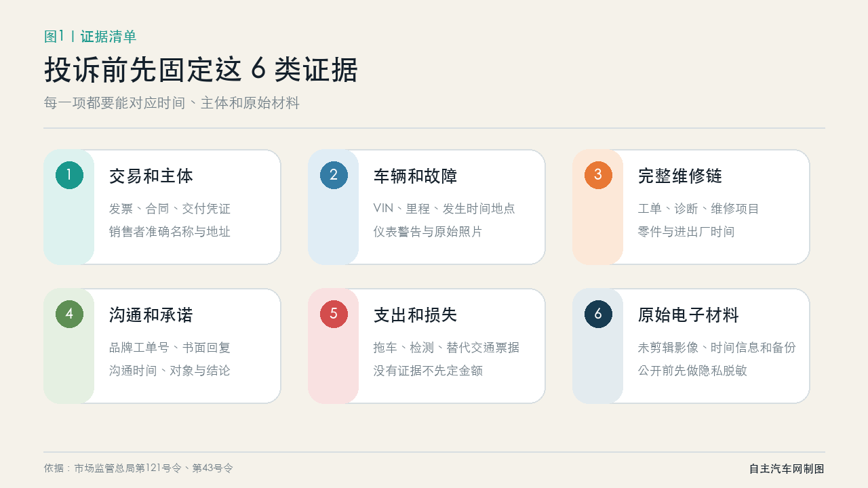Select the 原始电子材料 card heading
868x488 pixels.
[688, 315]
